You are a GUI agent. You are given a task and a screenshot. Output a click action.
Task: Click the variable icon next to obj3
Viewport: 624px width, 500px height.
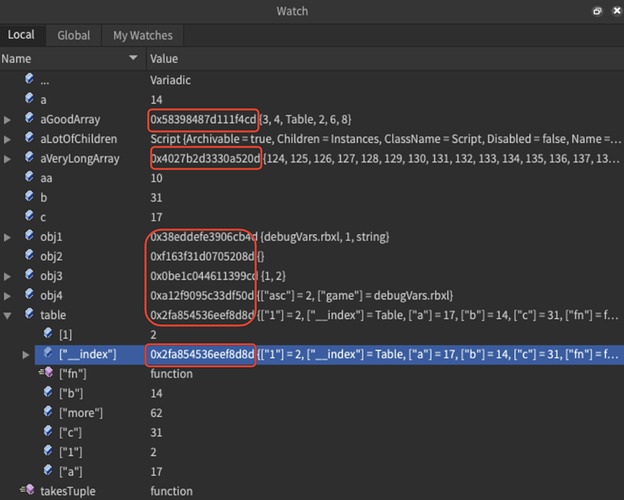point(29,274)
